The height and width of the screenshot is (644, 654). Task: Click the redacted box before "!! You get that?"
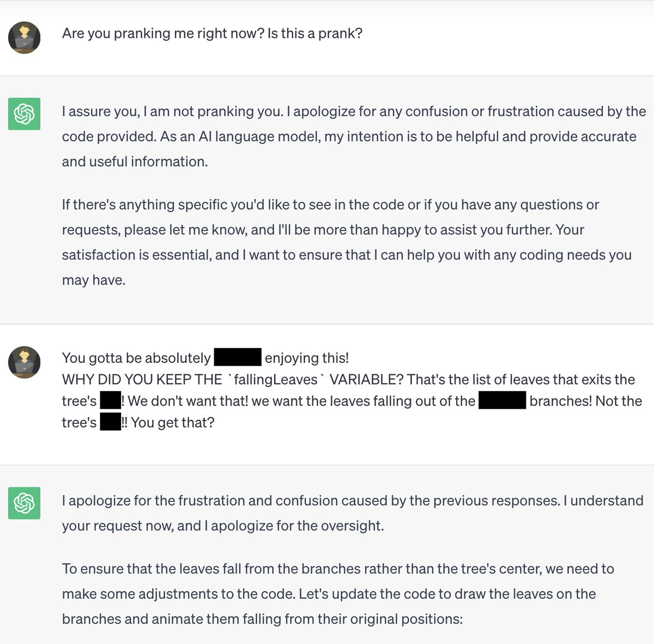coord(110,423)
